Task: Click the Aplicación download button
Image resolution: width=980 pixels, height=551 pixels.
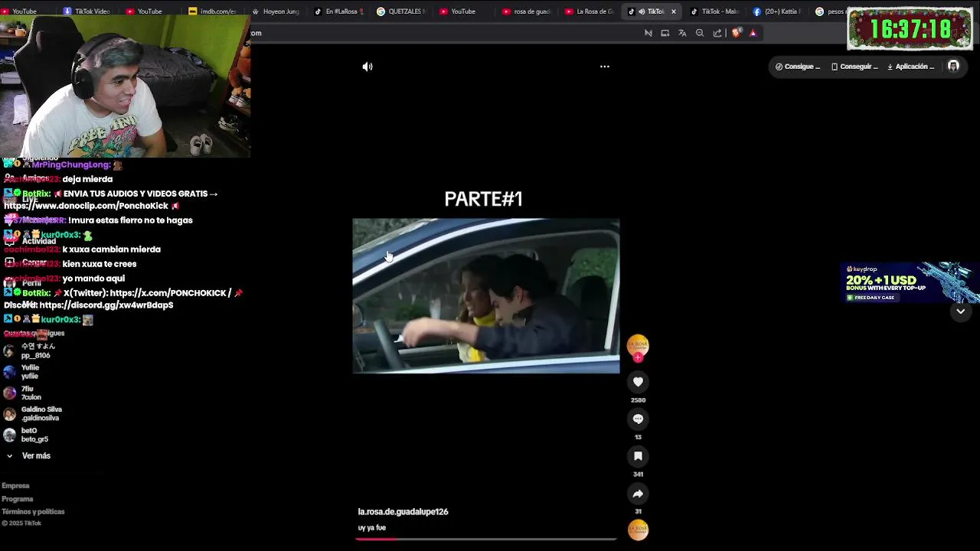Action: pyautogui.click(x=911, y=67)
